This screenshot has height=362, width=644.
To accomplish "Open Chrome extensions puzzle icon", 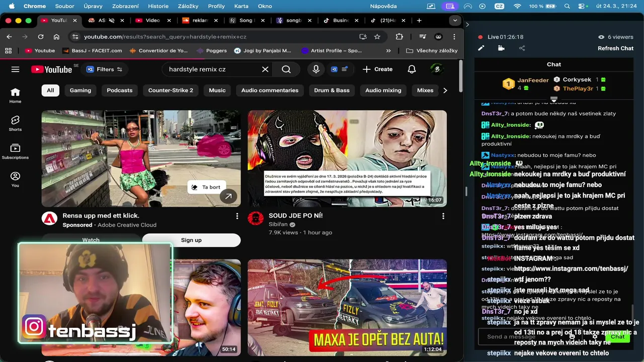I will coord(399,37).
